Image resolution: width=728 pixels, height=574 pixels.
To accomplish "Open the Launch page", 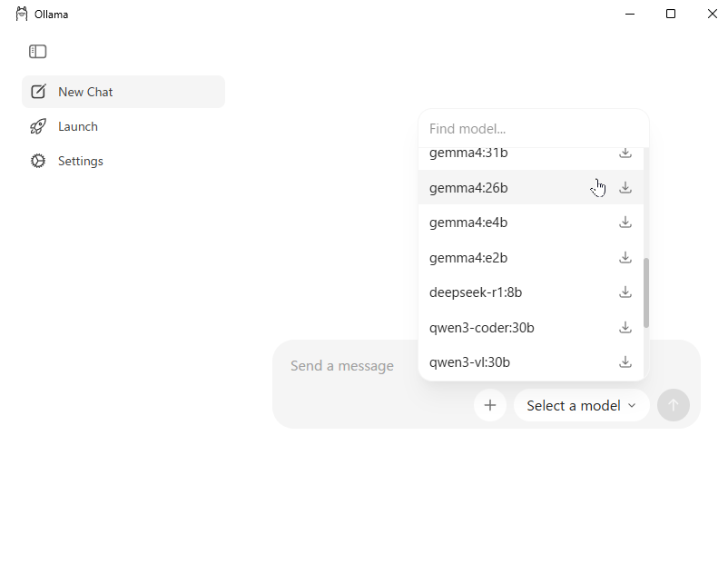I will pyautogui.click(x=78, y=126).
